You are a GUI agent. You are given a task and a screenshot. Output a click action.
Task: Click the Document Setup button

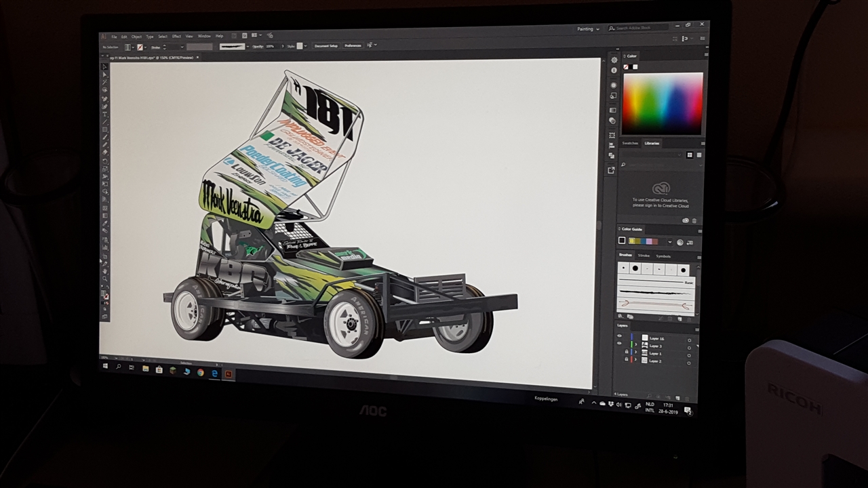point(325,46)
